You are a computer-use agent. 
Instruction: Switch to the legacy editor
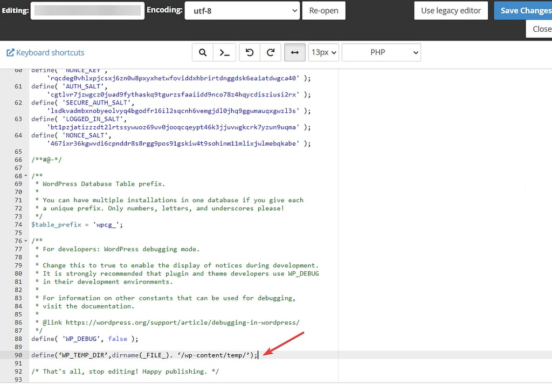(451, 10)
